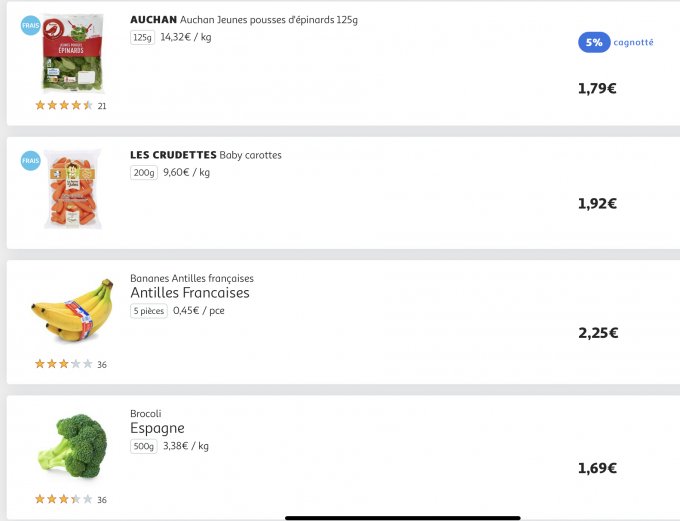Click the 5 pièces tag on bananas
This screenshot has width=680, height=521.
click(x=149, y=311)
